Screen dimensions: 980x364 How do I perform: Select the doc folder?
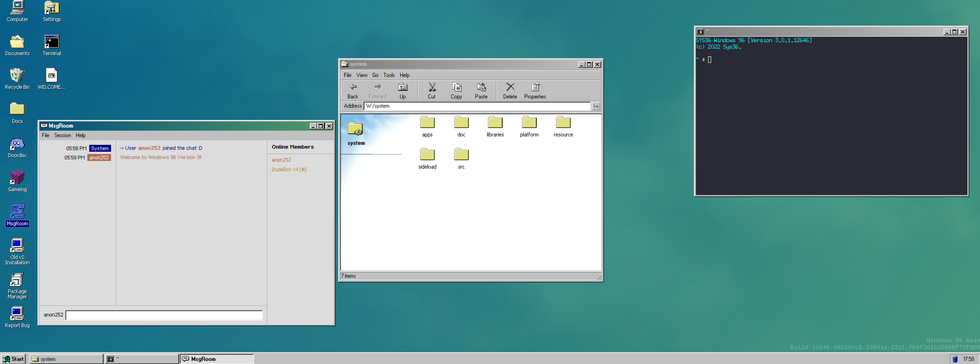point(461,126)
